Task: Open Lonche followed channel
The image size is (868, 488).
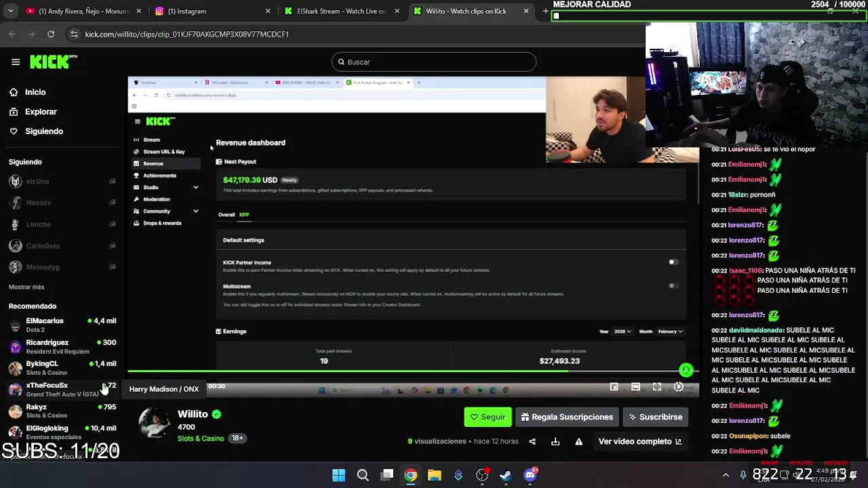Action: [62, 224]
